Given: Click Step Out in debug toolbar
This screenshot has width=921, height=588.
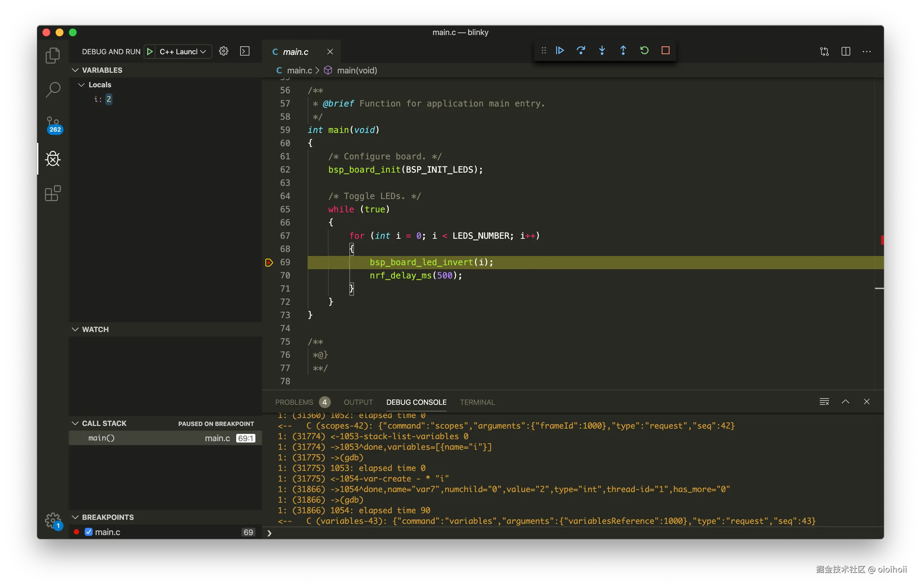Looking at the screenshot, I should pos(623,51).
